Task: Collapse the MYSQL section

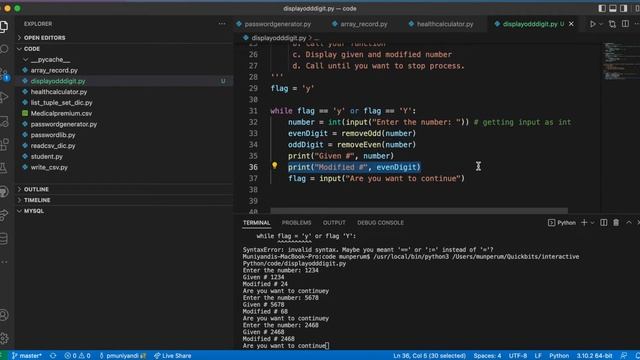Action: click(x=33, y=211)
